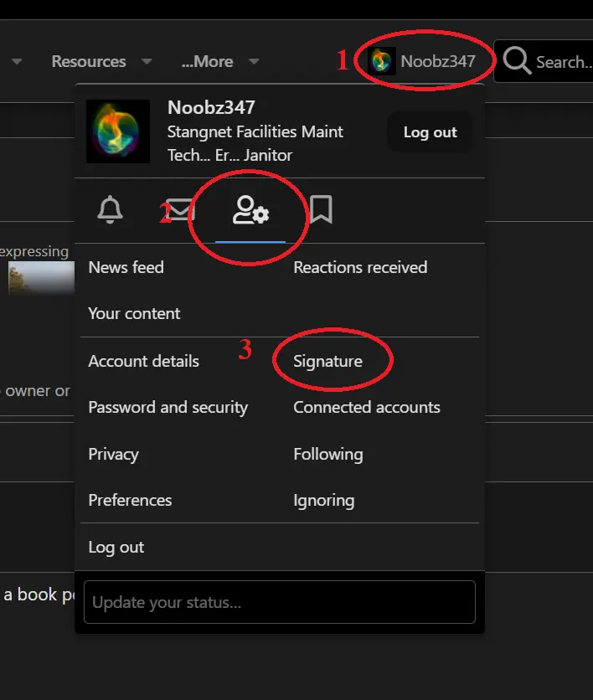Open News feed link

point(126,267)
